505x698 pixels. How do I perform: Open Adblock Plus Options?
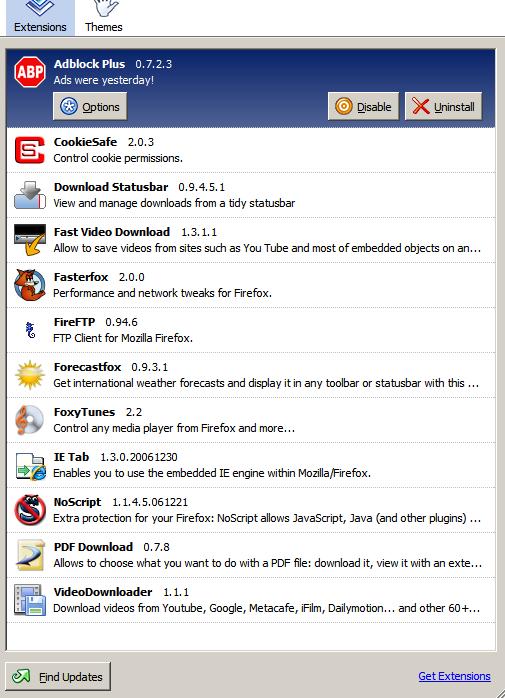[90, 106]
